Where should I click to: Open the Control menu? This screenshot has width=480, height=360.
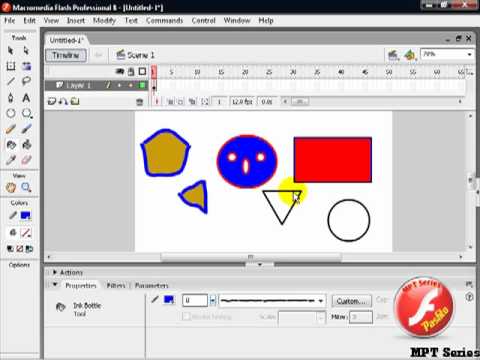(203, 21)
